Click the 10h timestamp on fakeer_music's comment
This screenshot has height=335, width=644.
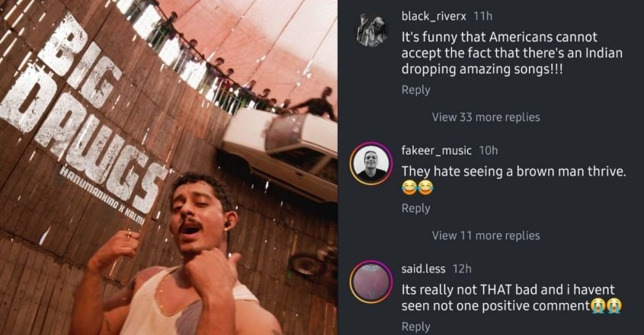pos(488,150)
